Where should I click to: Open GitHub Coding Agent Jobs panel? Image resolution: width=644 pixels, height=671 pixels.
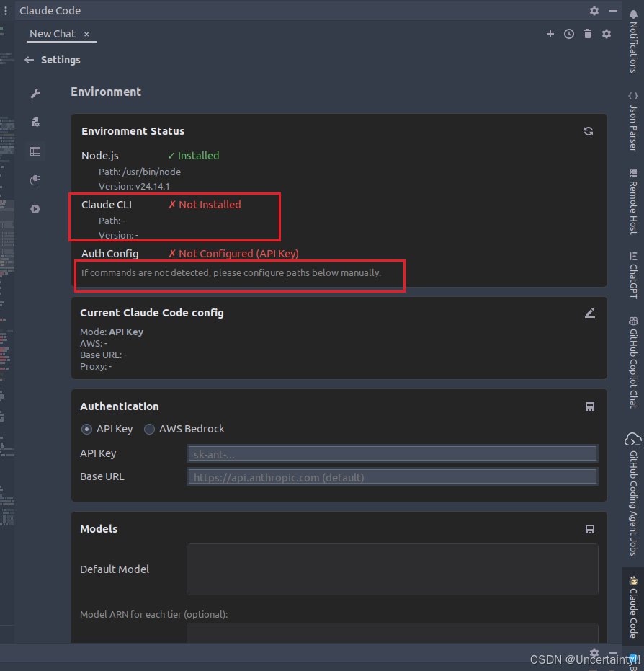coord(633,494)
